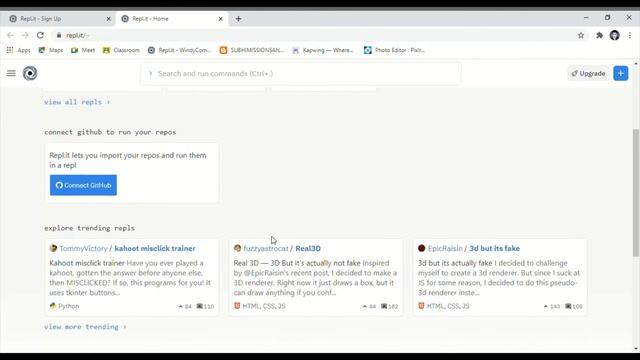Open the Real3D repl link
This screenshot has height=360, width=640.
308,248
